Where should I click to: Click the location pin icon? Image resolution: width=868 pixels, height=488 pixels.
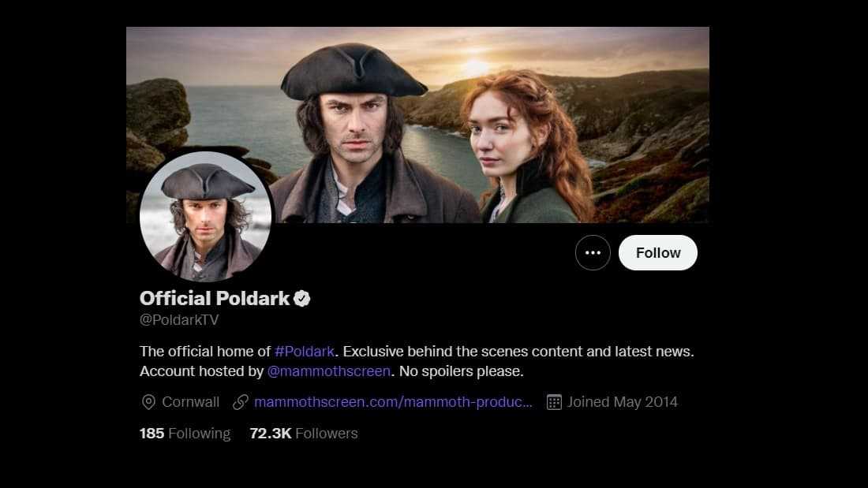pos(148,402)
